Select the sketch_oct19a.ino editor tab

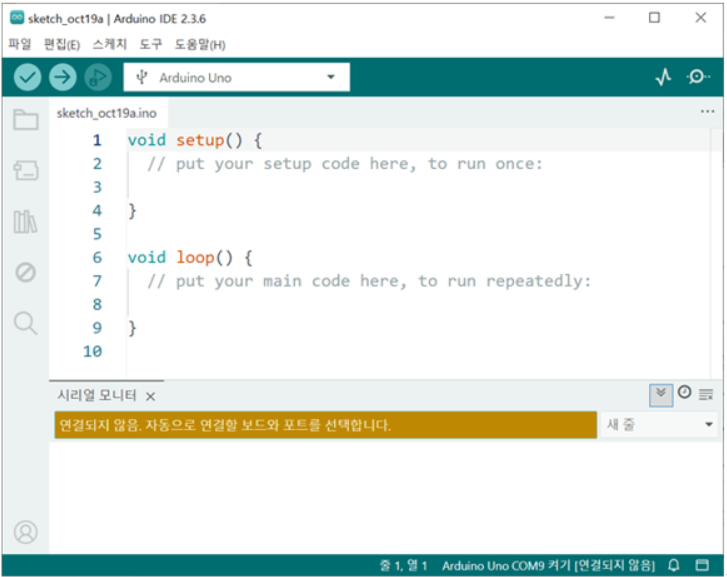pos(107,113)
